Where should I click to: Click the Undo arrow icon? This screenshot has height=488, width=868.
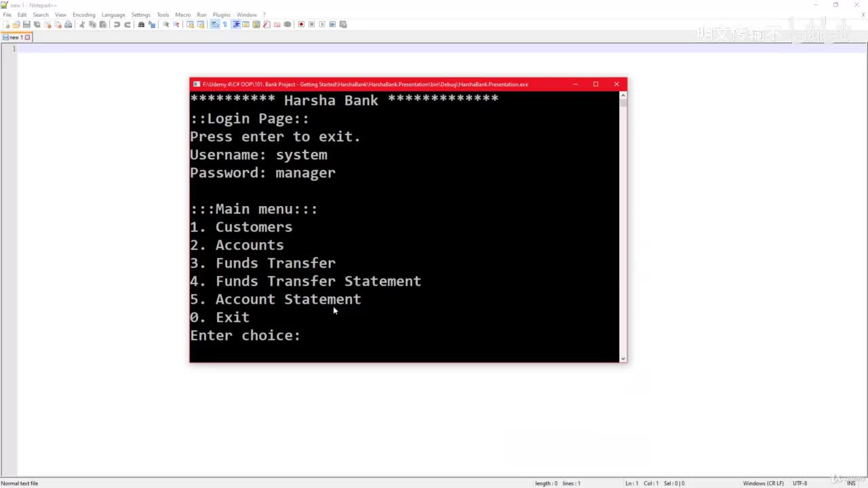[117, 24]
